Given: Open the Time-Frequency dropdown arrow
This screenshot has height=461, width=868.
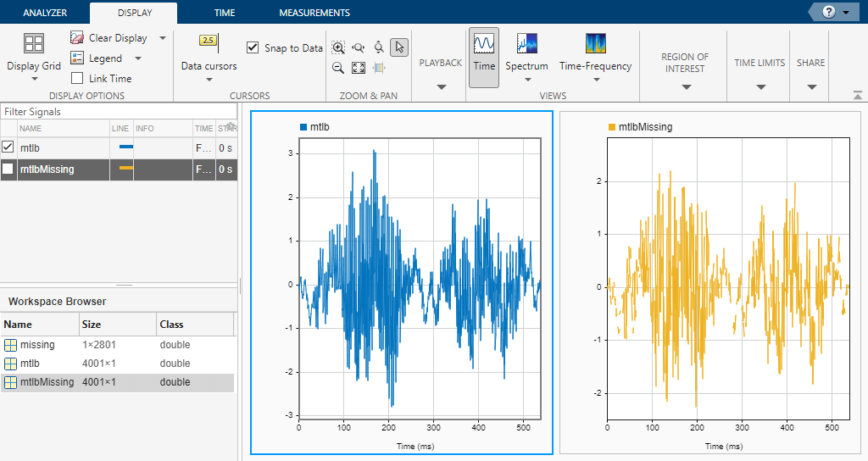Looking at the screenshot, I should 596,80.
